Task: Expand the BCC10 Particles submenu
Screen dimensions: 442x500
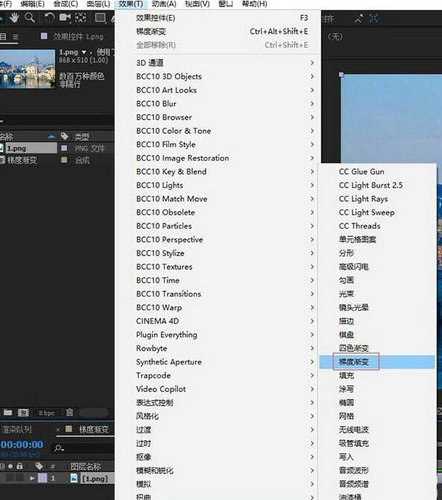Action: click(x=218, y=226)
